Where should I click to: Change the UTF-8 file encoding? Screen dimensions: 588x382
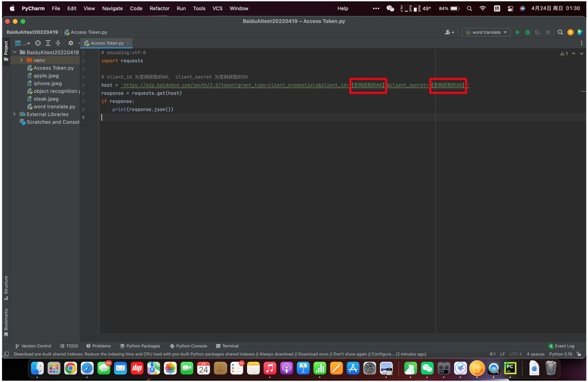click(x=515, y=354)
